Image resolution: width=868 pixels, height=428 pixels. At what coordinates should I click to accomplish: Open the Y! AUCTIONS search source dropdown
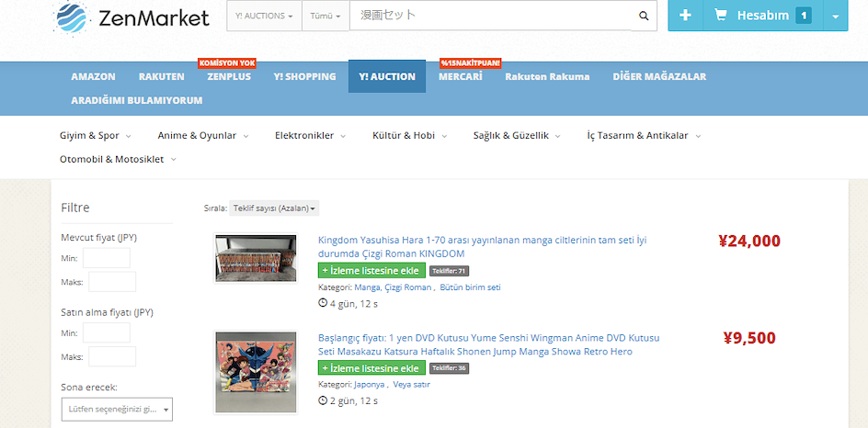264,16
